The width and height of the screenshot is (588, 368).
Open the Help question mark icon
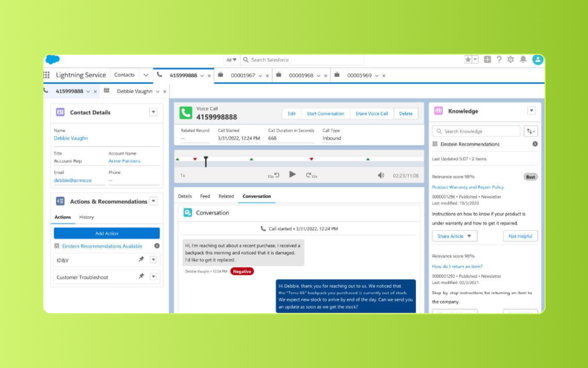coord(499,59)
